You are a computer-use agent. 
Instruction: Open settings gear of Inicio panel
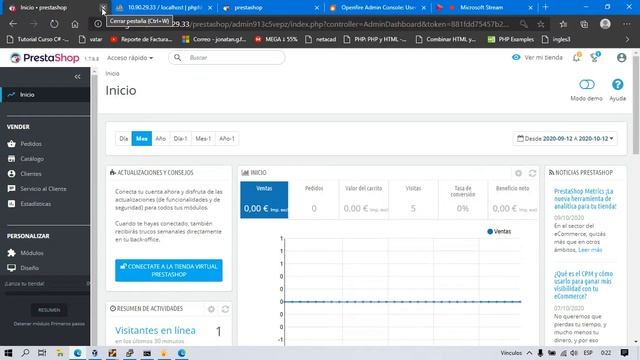pos(518,173)
